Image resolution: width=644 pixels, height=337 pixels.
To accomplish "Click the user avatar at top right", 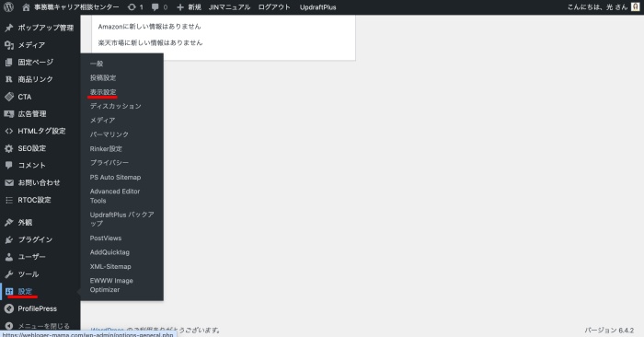I will pos(635,7).
